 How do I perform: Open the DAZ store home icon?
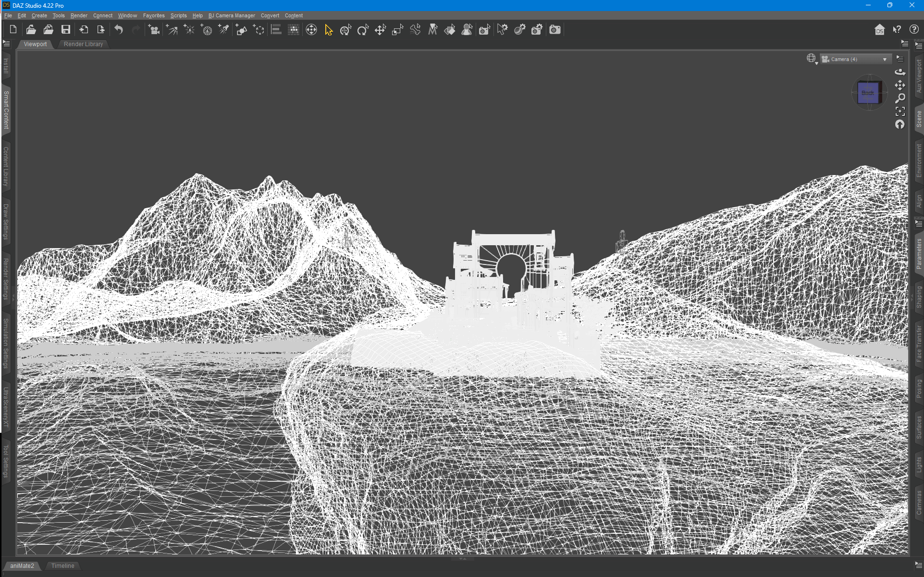(x=879, y=30)
